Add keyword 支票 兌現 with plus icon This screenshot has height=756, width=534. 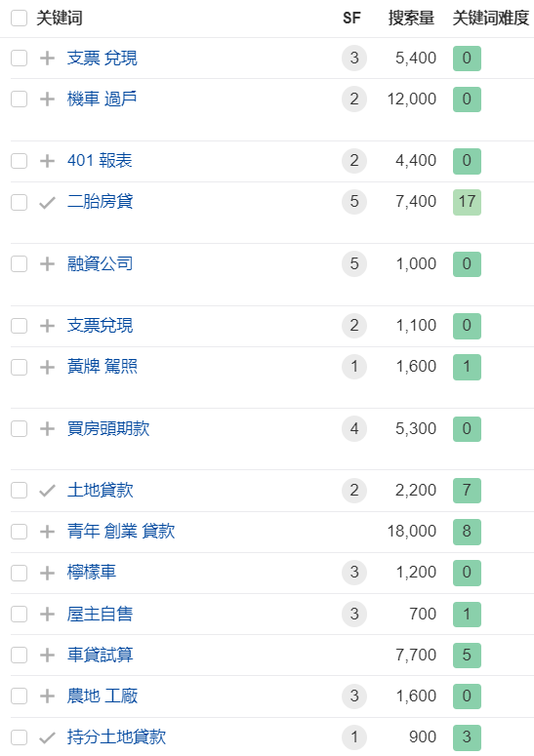coord(47,59)
